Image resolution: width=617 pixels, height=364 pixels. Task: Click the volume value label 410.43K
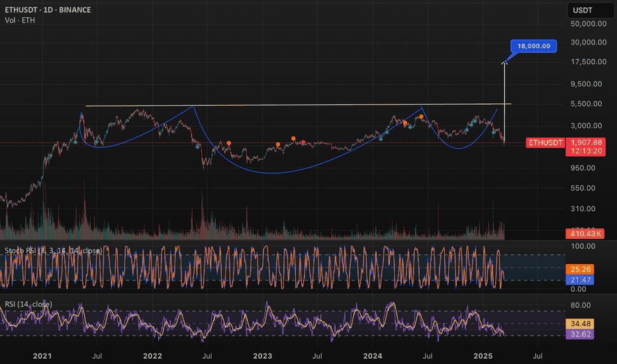[x=585, y=234]
